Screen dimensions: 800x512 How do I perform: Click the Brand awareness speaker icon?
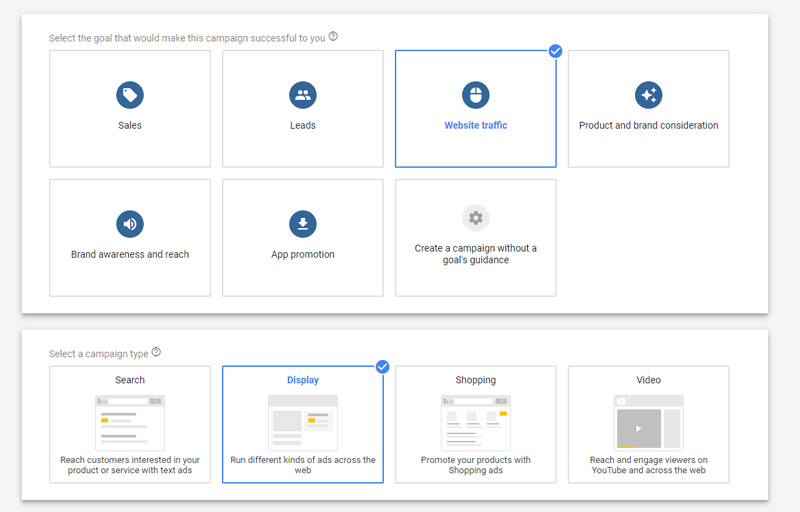pos(130,224)
